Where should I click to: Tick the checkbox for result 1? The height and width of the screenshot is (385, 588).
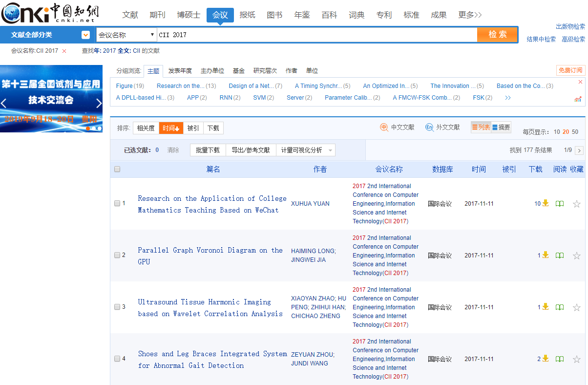coord(117,203)
